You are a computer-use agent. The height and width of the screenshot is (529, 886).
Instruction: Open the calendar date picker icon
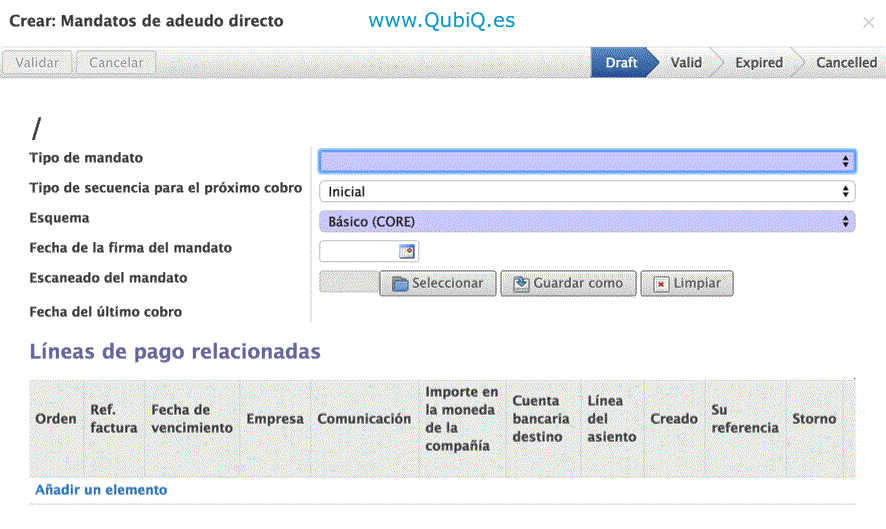pyautogui.click(x=407, y=252)
